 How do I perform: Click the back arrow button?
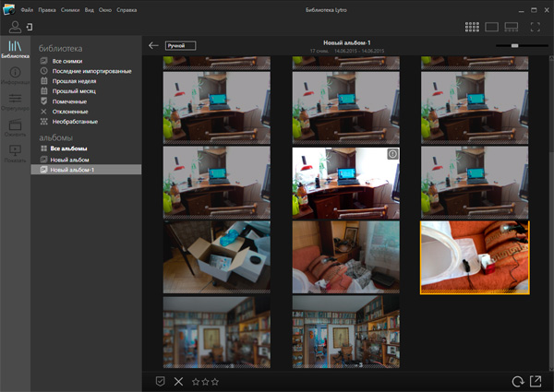click(x=153, y=44)
